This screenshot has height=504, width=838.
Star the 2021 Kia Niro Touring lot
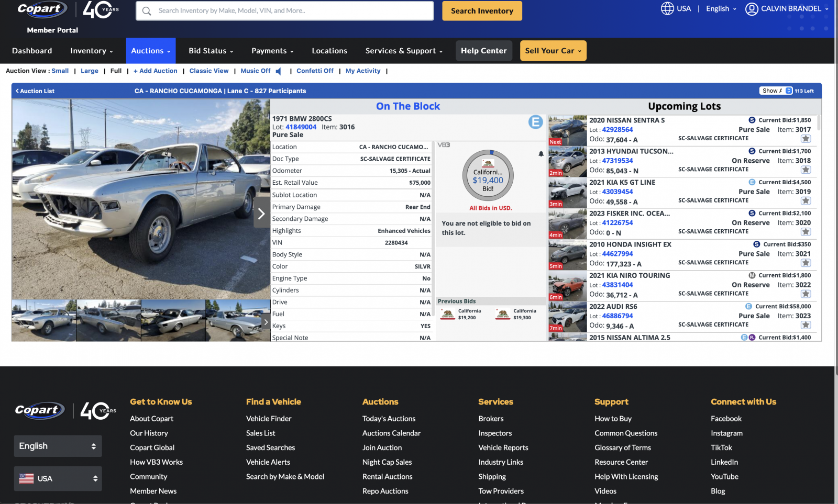(x=806, y=294)
